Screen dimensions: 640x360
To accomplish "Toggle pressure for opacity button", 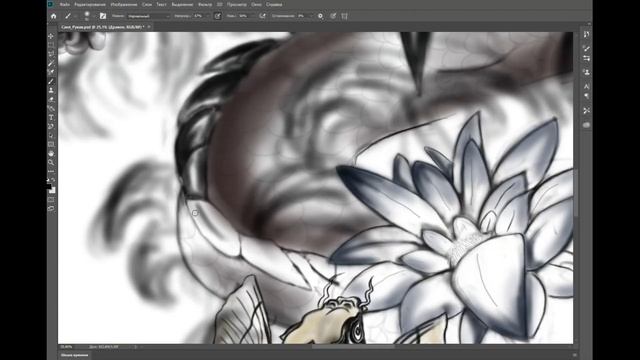I will coord(218,16).
